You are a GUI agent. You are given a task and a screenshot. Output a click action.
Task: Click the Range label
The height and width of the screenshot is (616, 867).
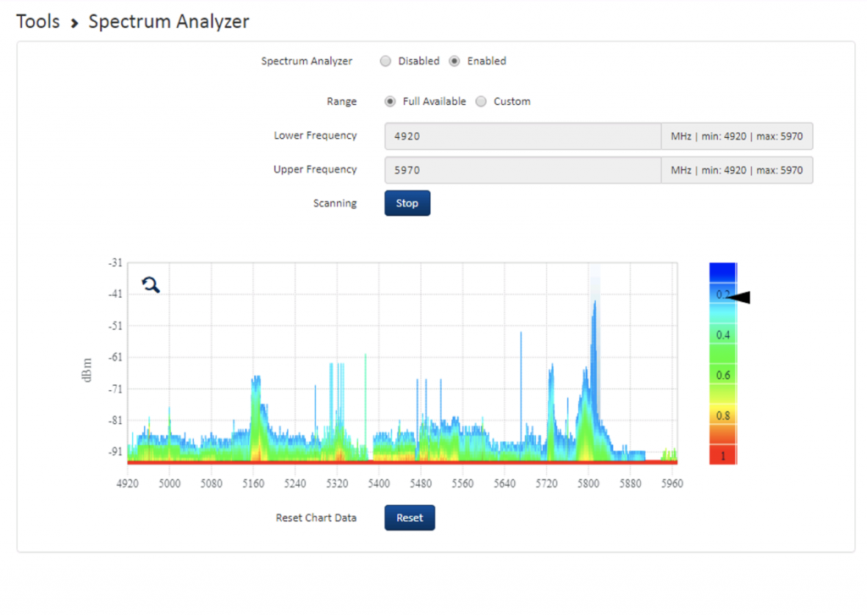coord(342,102)
